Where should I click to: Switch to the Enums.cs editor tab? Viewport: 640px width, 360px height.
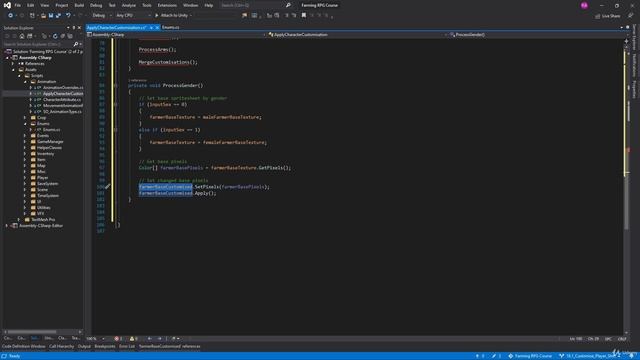[171, 27]
